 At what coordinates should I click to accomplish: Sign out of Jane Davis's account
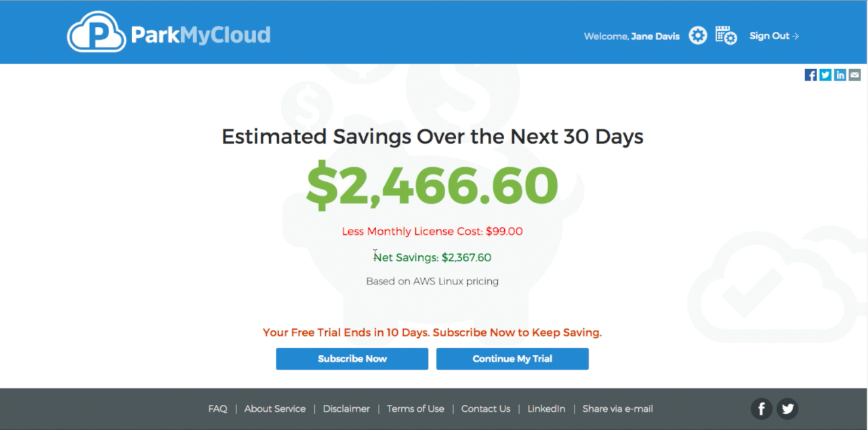point(773,36)
